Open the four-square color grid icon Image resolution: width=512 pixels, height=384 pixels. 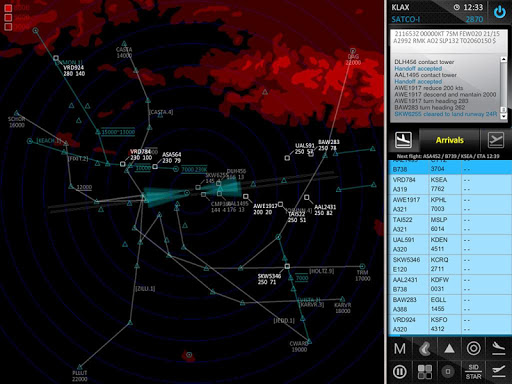pos(425,372)
